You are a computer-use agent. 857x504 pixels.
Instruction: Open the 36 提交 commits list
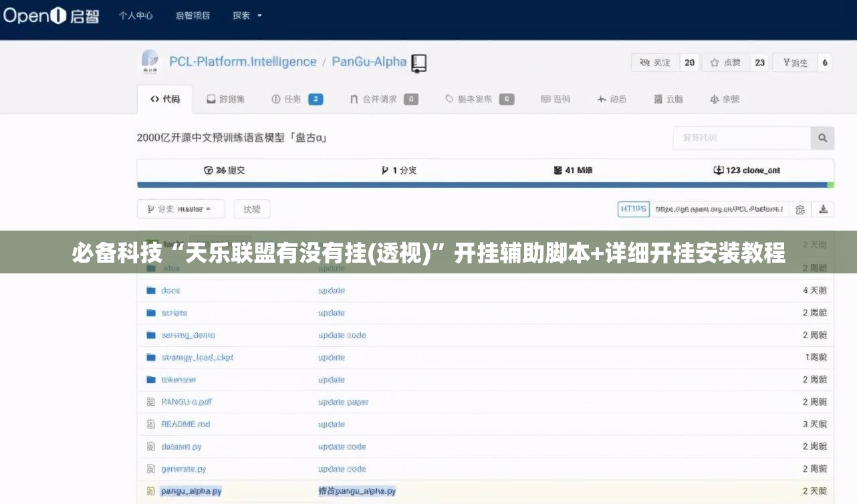224,170
